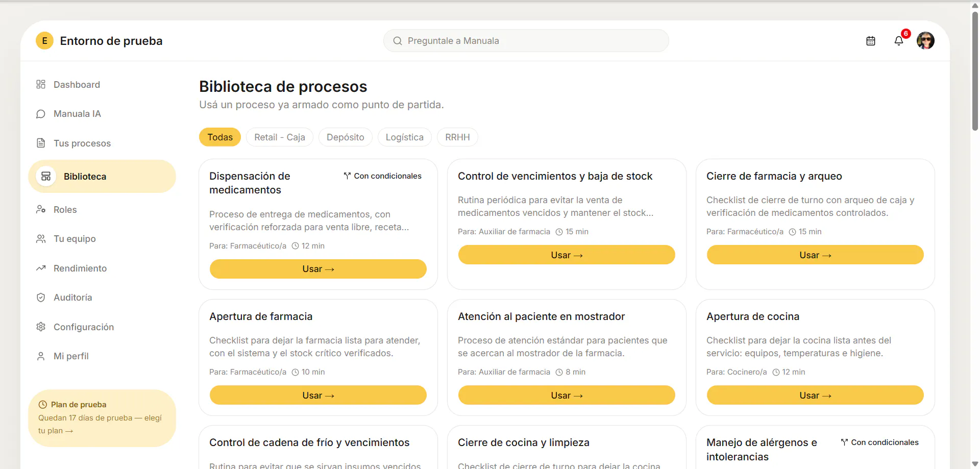Click the Manuala IA chat bubble icon
The image size is (980, 469).
pos(41,114)
